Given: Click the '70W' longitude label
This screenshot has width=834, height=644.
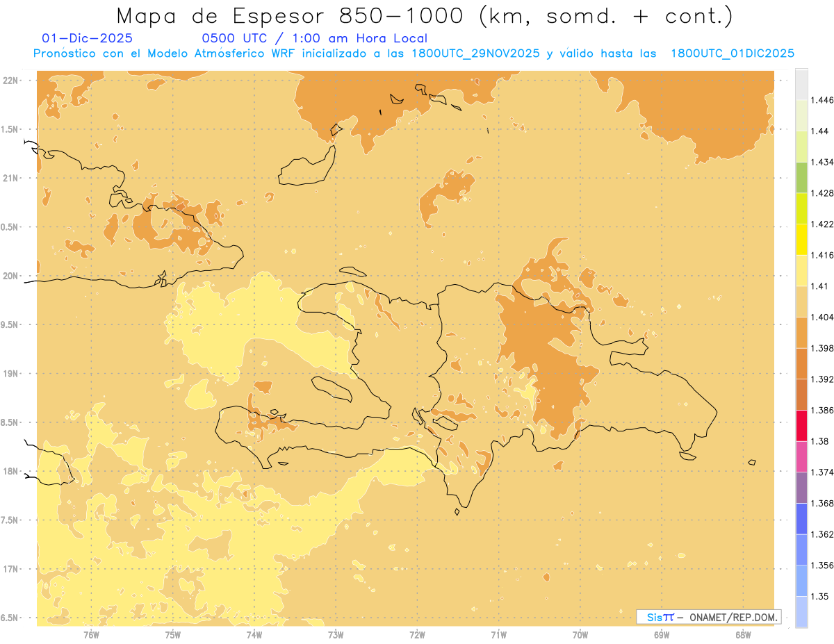Looking at the screenshot, I should [x=580, y=635].
